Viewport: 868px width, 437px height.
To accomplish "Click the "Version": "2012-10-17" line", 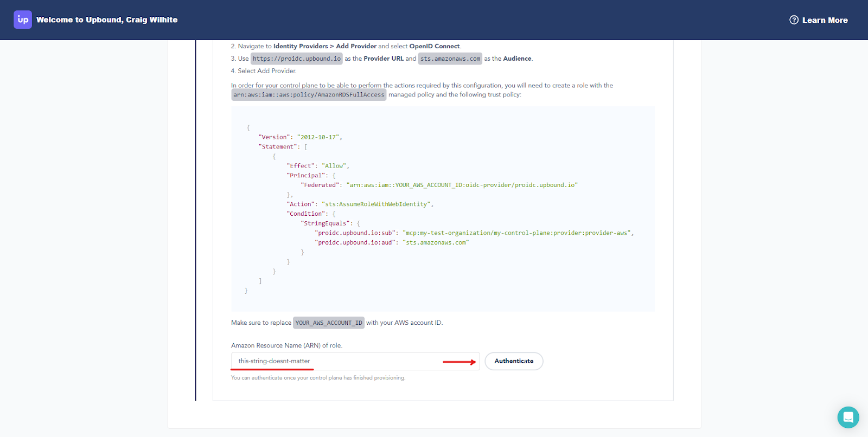I will [301, 137].
